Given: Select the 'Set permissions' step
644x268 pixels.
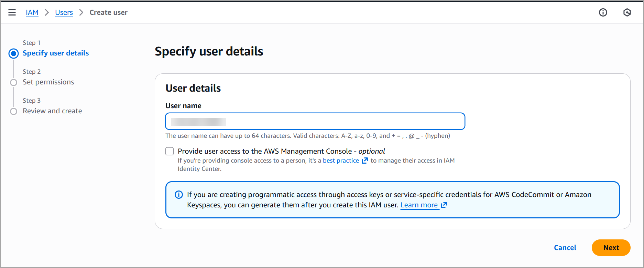Looking at the screenshot, I should tap(48, 82).
